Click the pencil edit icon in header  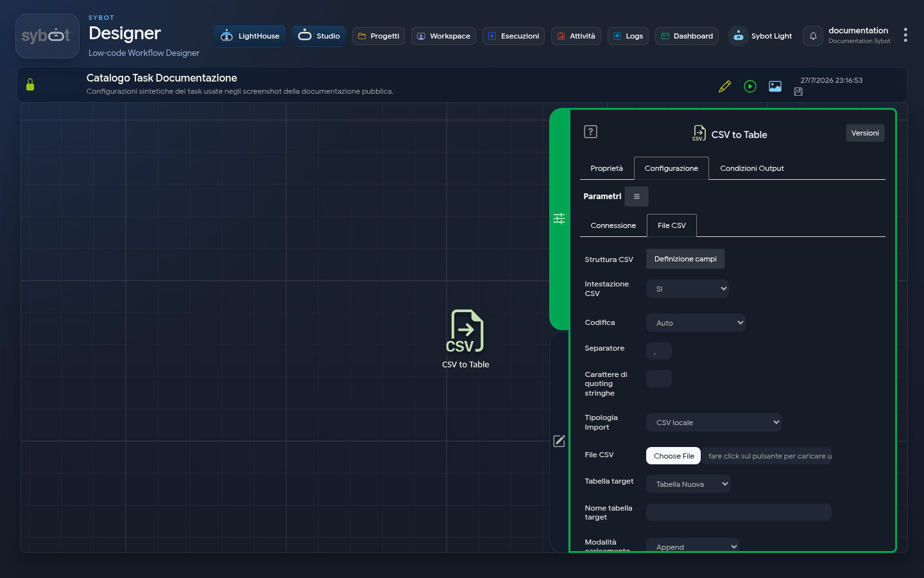coord(724,86)
